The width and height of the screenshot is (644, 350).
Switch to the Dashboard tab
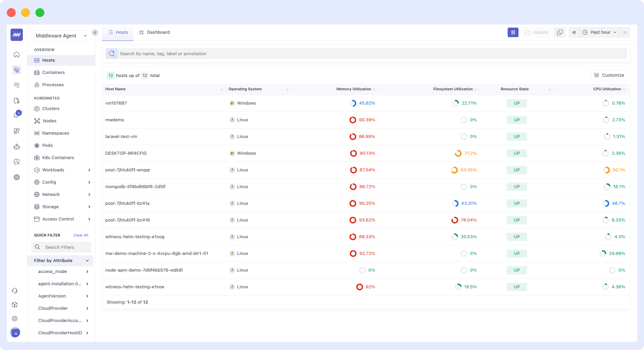[154, 32]
